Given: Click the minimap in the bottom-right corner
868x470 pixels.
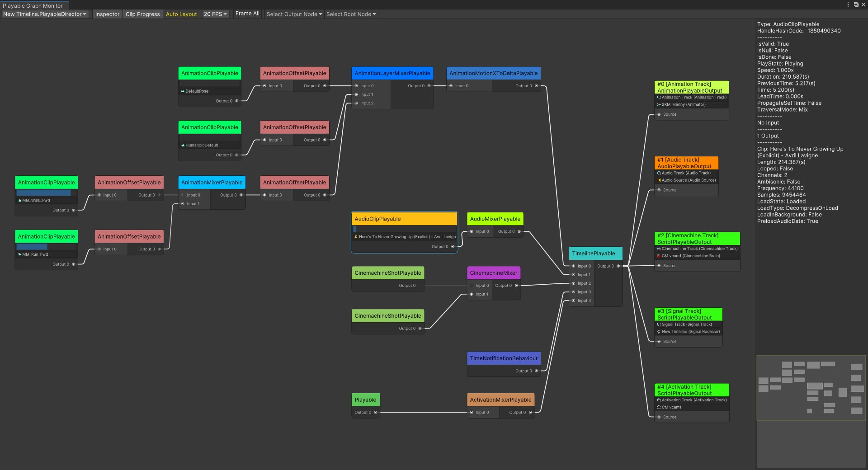Looking at the screenshot, I should [x=811, y=389].
